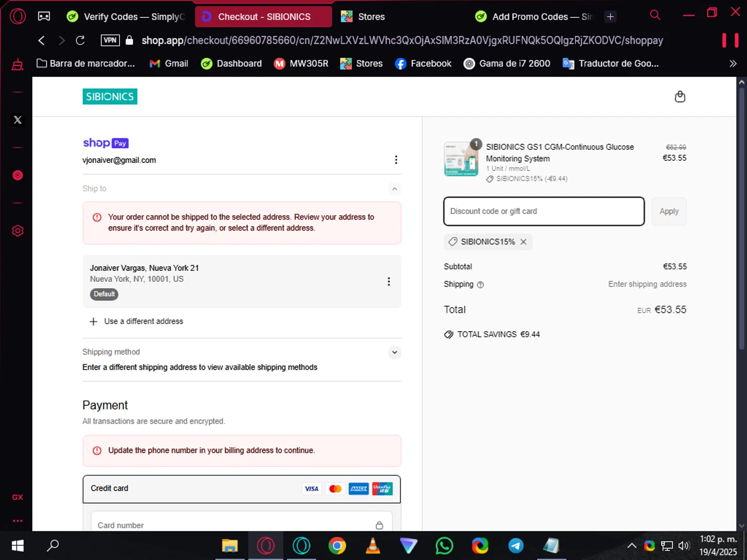Open the Stores bookmark
Screen dimensions: 747x560
point(362,64)
